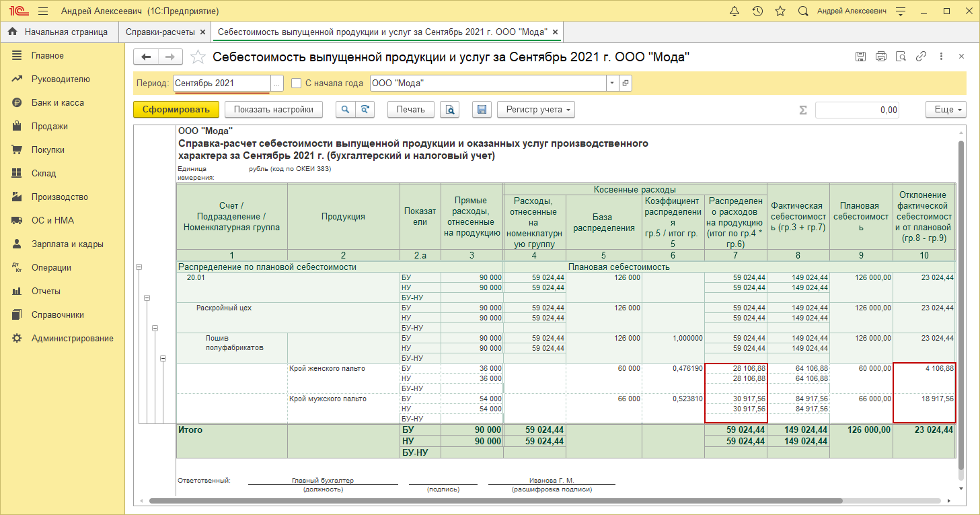Open Банк и касса section

(57, 103)
